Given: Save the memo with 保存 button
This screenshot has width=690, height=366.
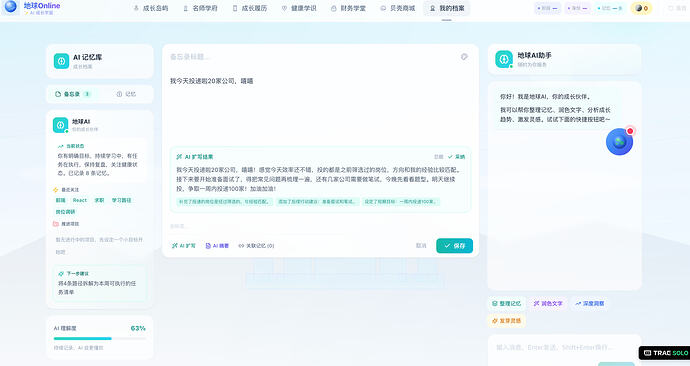Looking at the screenshot, I should pyautogui.click(x=455, y=245).
